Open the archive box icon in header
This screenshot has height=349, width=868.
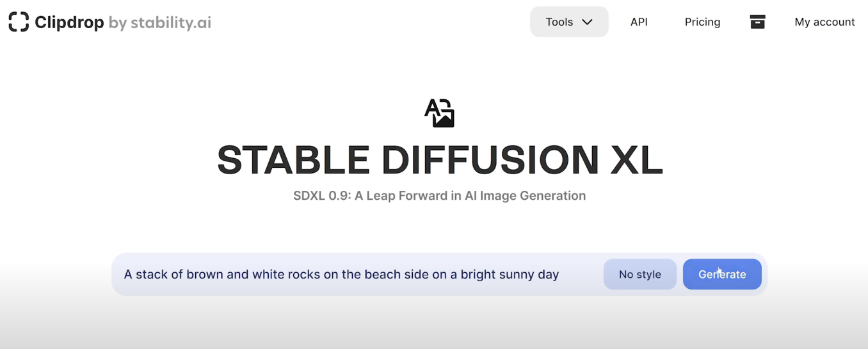(757, 22)
